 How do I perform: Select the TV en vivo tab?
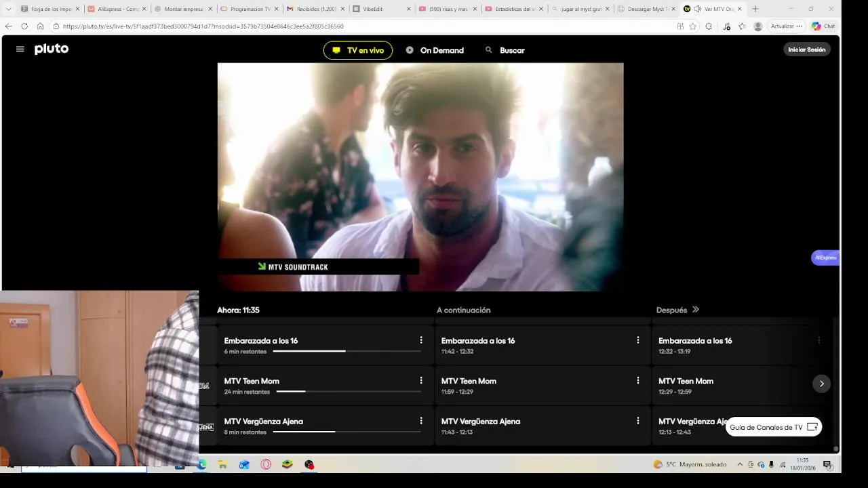pos(358,50)
